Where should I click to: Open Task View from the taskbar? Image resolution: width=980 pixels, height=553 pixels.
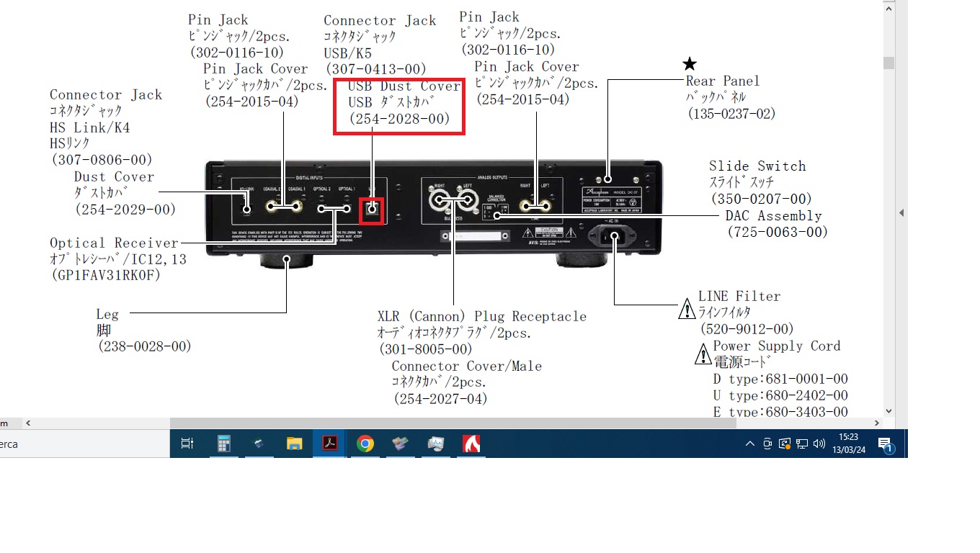click(187, 444)
